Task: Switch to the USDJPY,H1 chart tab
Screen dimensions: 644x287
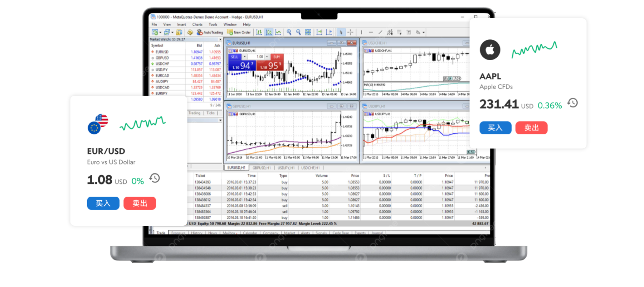Action: pos(286,168)
